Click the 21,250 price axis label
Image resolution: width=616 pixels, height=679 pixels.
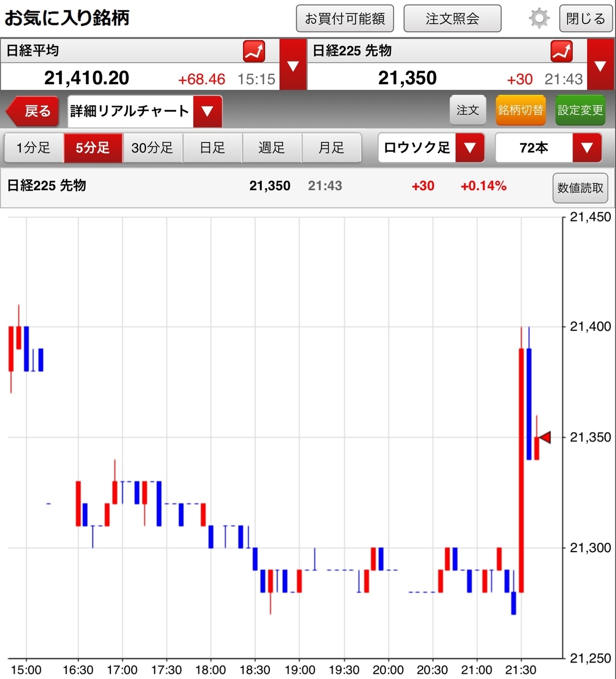pos(591,658)
